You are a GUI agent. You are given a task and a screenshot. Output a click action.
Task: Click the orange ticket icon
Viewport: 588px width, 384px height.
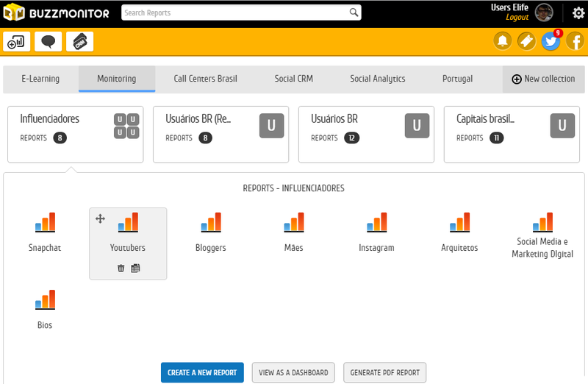click(x=526, y=42)
